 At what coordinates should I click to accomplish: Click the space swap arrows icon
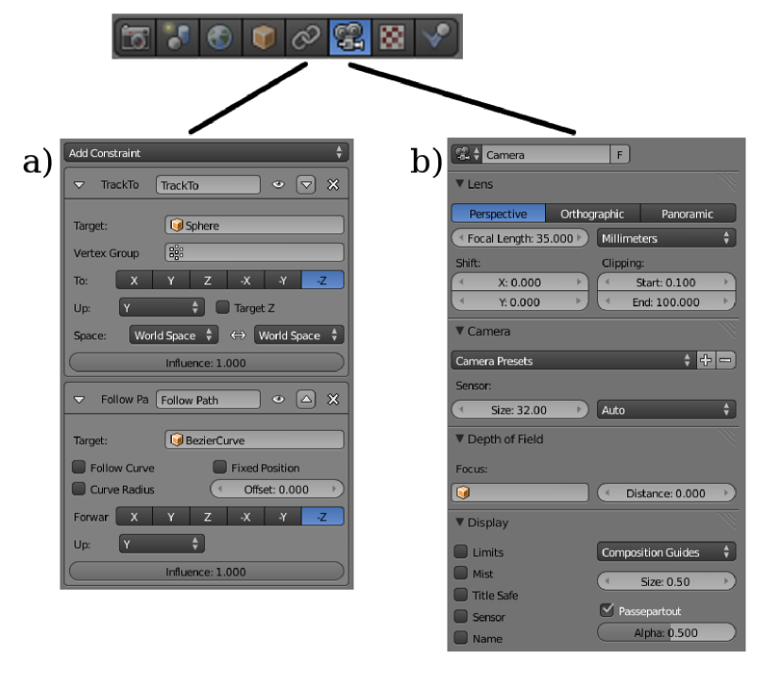[x=238, y=335]
